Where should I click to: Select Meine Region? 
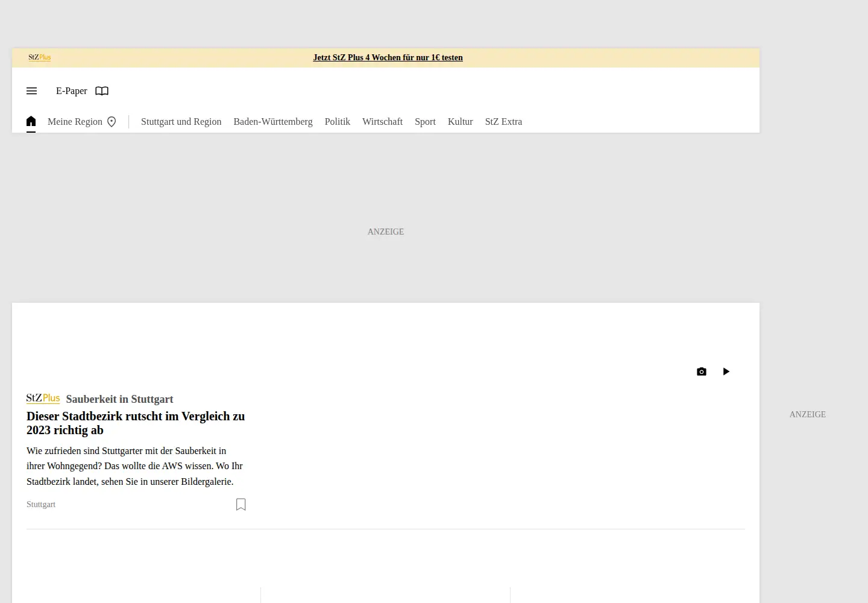click(x=75, y=122)
